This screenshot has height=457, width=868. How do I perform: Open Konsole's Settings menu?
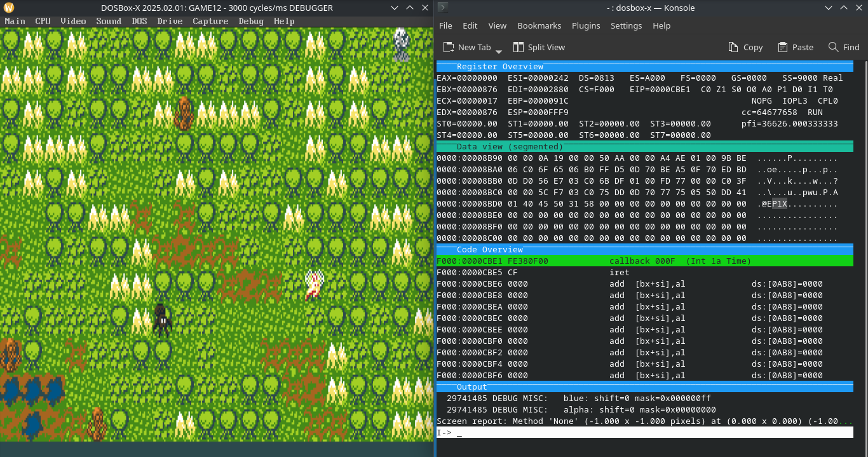coord(626,26)
